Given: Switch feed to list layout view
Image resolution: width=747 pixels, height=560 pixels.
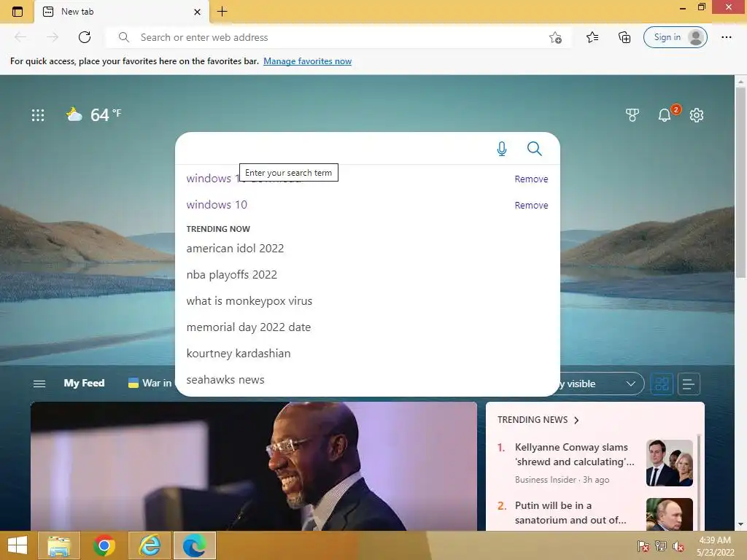Looking at the screenshot, I should tap(689, 384).
